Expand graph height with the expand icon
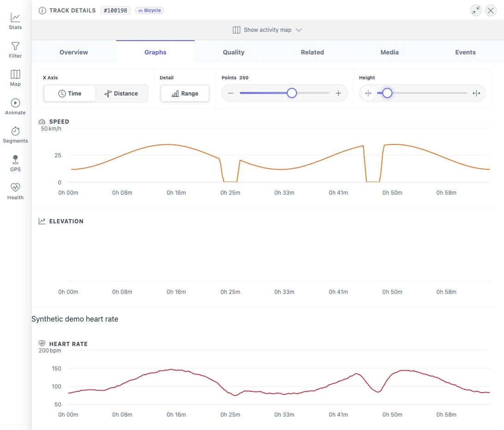Image resolution: width=504 pixels, height=430 pixels. 476,93
